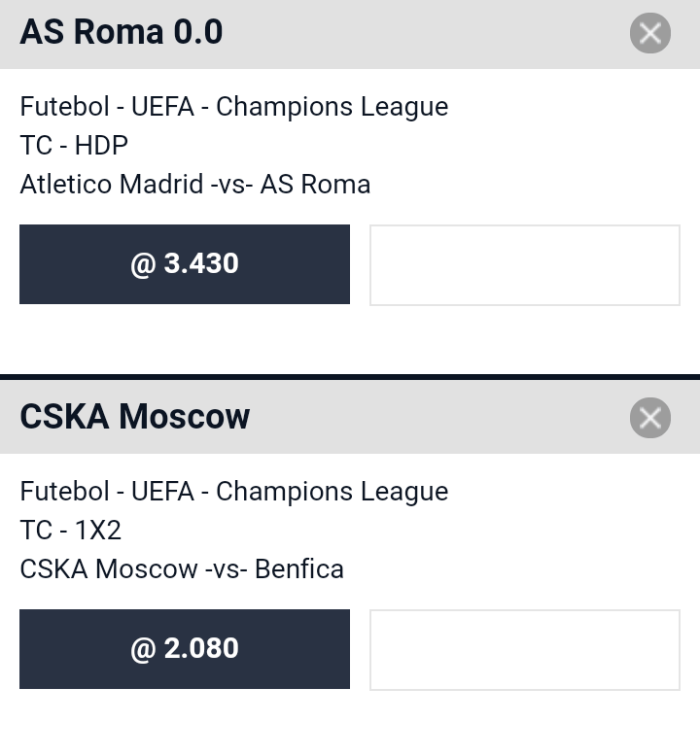700x756 pixels.
Task: Click blank white space below the @ 2.080 row
Action: coord(350,723)
